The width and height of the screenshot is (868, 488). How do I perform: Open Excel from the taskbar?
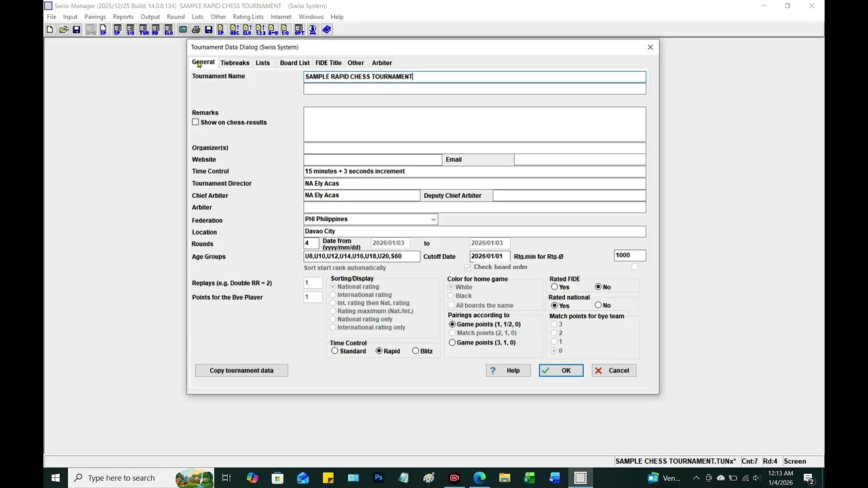pyautogui.click(x=530, y=478)
